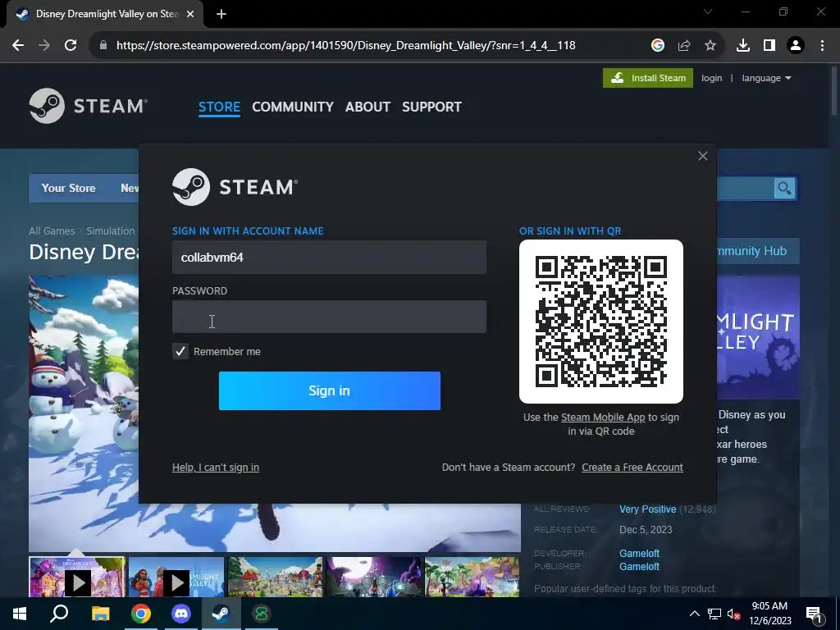Click the Dec 5, 2023 release date
The width and height of the screenshot is (840, 630).
[x=646, y=530]
